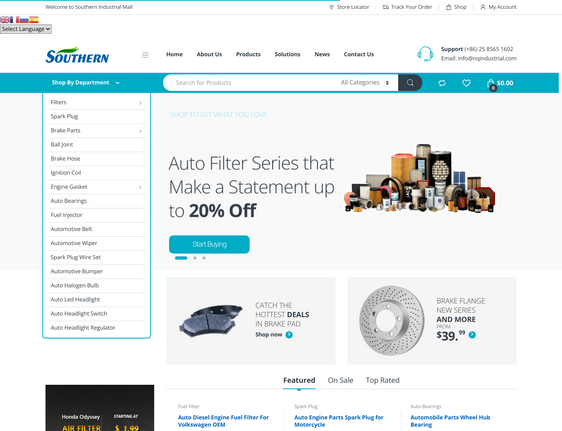Click the hamburger menu icon beside logo
The width and height of the screenshot is (562, 431).
145,55
